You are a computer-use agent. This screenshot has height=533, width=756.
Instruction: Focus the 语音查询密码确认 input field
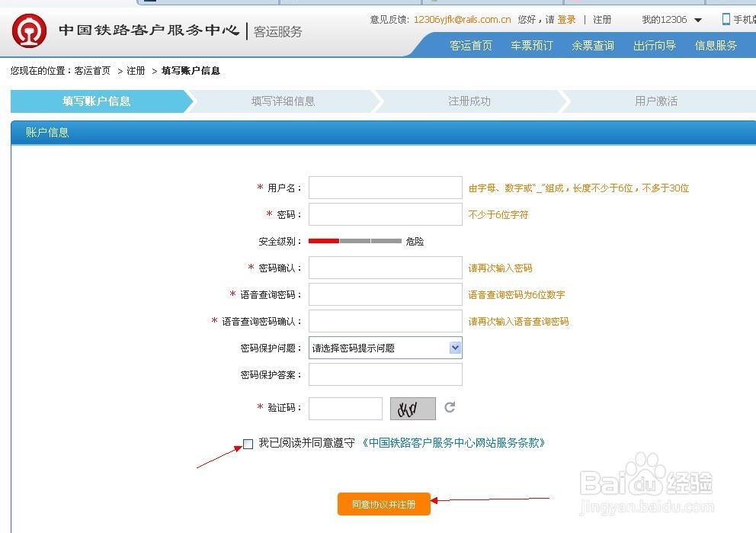385,321
